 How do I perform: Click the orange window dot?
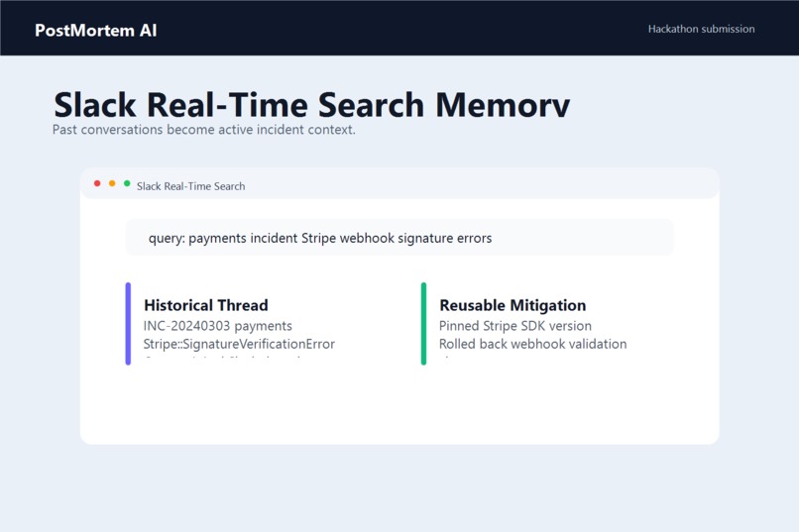[x=112, y=183]
